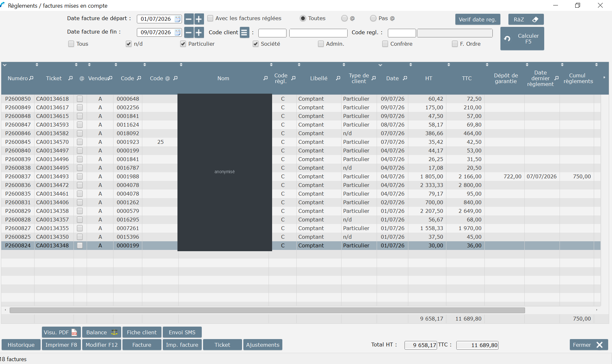The width and height of the screenshot is (612, 364).
Task: Tick the @ checkbox for invoice P2600837
Action: tap(80, 176)
